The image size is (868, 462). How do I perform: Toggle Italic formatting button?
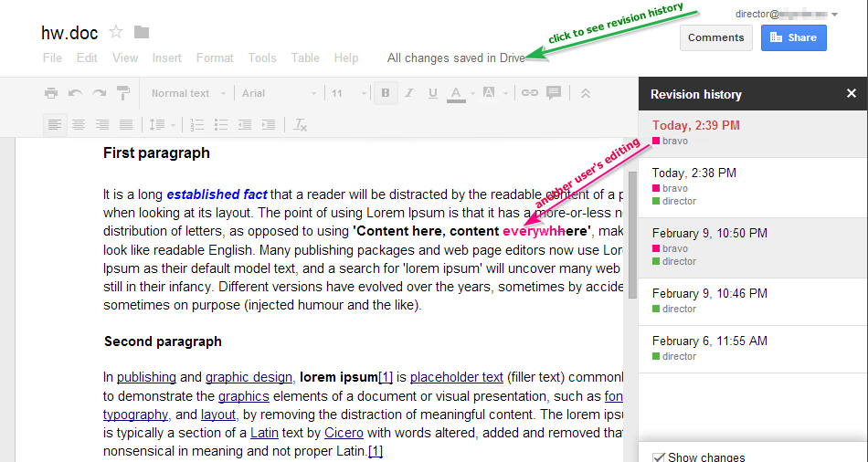pyautogui.click(x=409, y=93)
